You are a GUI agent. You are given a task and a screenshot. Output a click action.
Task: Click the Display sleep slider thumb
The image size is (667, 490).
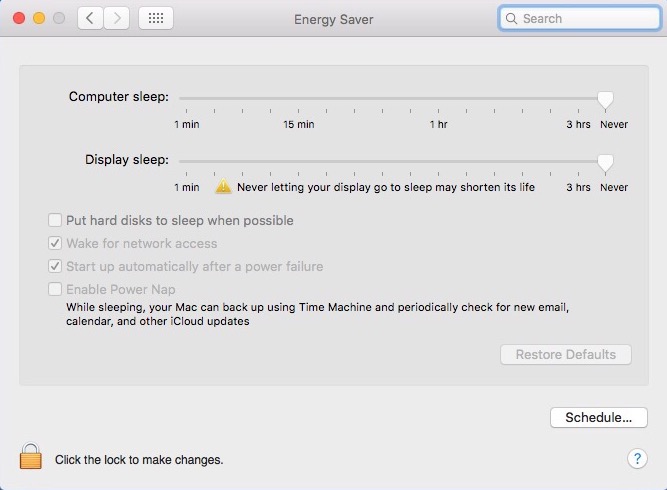(605, 163)
